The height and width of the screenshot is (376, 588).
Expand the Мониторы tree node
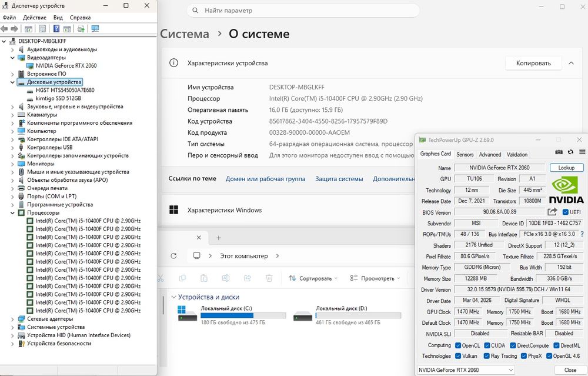pyautogui.click(x=12, y=164)
